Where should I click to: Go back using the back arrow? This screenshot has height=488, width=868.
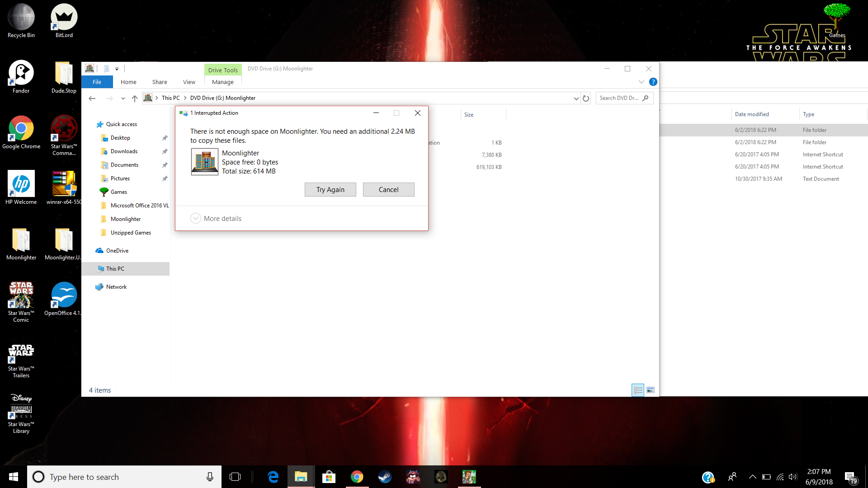pyautogui.click(x=92, y=98)
